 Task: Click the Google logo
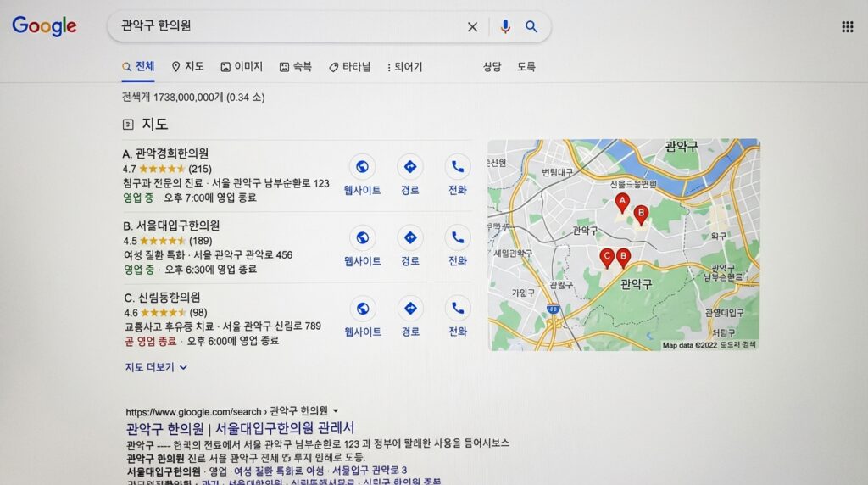click(x=44, y=26)
